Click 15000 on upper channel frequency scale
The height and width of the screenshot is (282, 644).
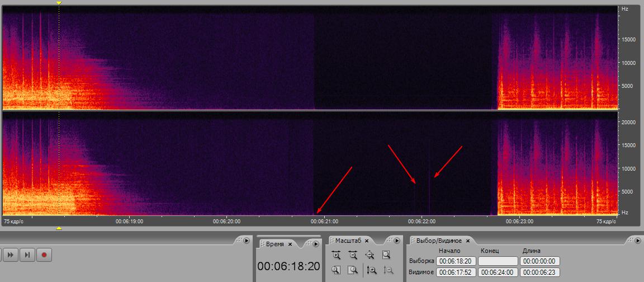pos(628,40)
